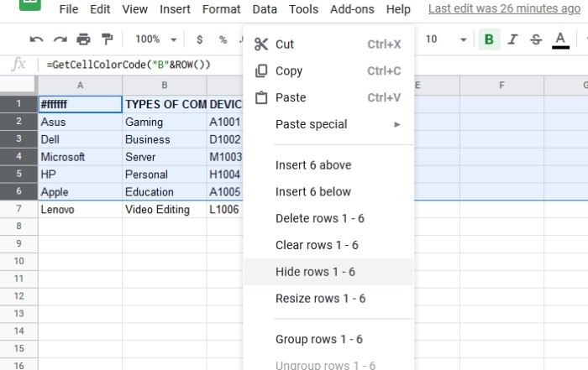Click the formula bar input field
The height and width of the screenshot is (370, 588).
tap(143, 65)
